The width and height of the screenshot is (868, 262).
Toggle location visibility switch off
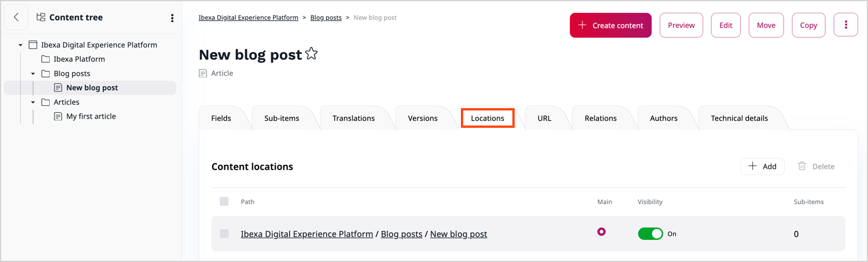click(x=651, y=234)
